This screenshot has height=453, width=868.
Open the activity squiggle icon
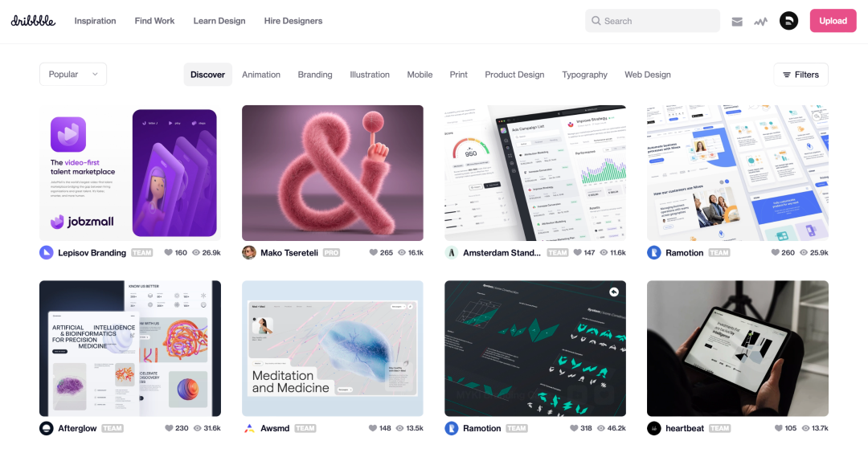click(760, 22)
